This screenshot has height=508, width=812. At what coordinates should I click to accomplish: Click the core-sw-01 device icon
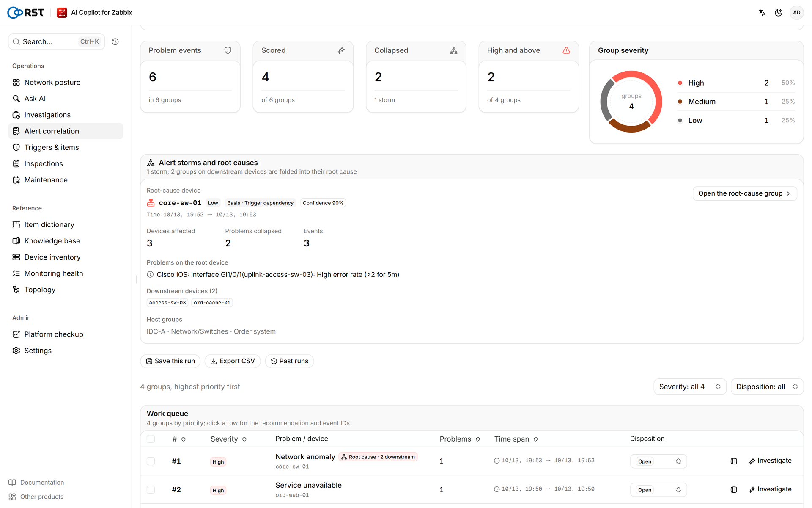point(151,203)
